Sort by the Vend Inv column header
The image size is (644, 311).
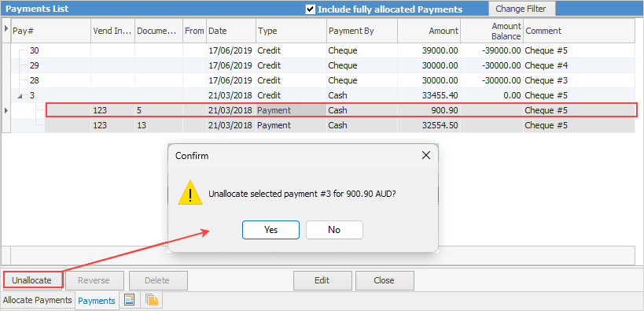(113, 31)
